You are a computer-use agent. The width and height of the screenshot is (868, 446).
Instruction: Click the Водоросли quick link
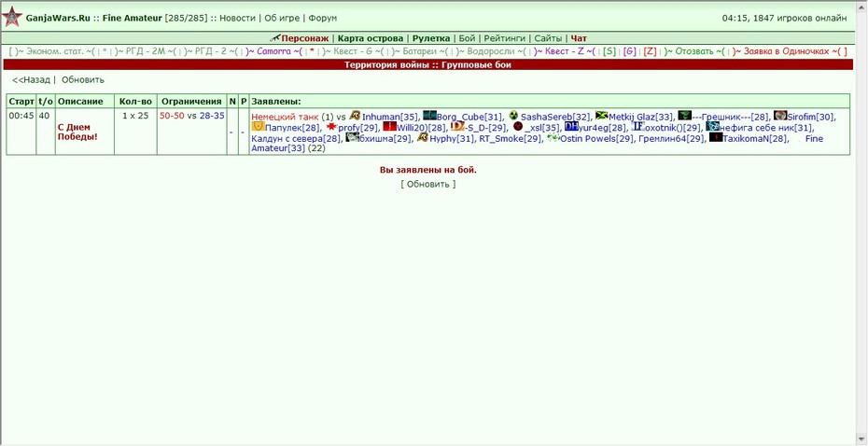[x=489, y=51]
